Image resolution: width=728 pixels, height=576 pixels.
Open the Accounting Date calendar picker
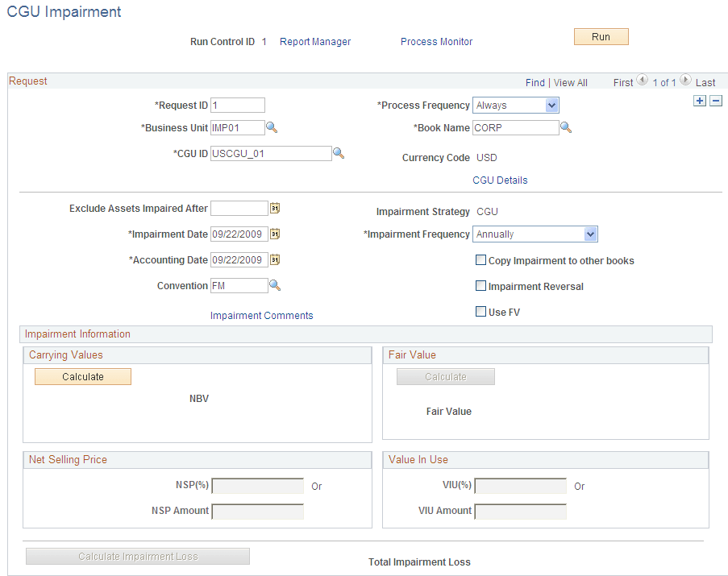(274, 259)
